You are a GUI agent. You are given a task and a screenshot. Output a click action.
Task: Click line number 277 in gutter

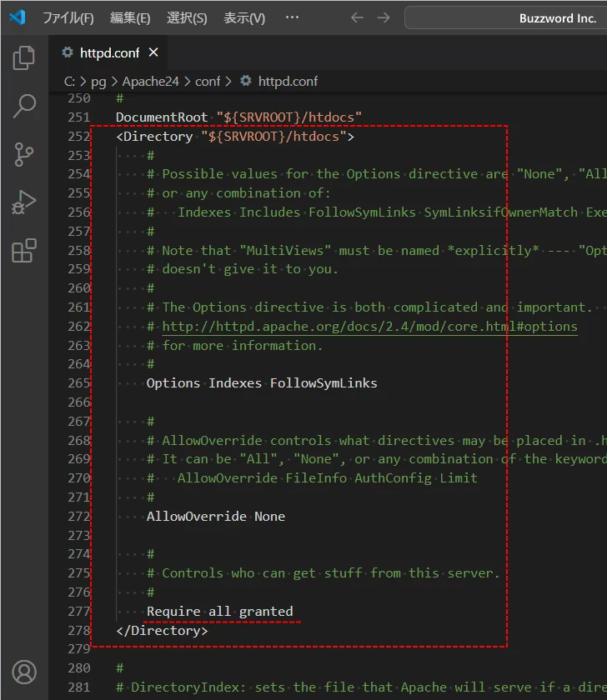pos(79,611)
